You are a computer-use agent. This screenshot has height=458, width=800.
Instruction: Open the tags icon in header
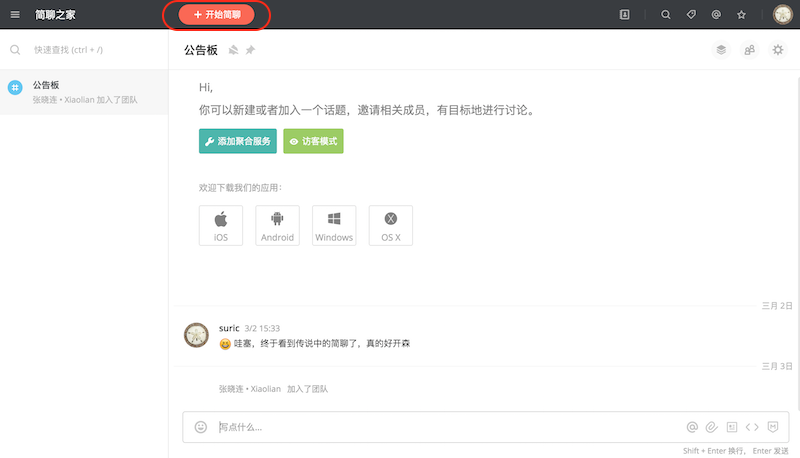coord(691,15)
